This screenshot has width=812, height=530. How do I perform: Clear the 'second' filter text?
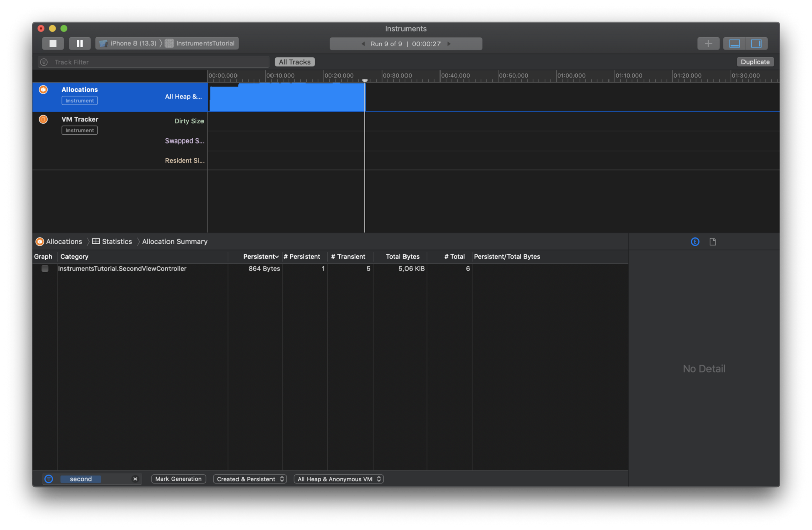pyautogui.click(x=136, y=479)
